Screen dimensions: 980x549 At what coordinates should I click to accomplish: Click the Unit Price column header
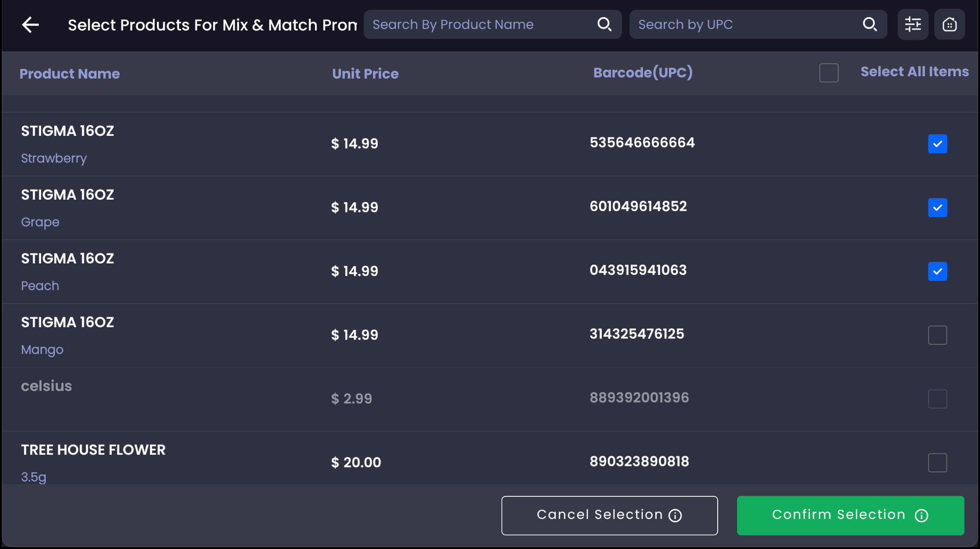(365, 73)
